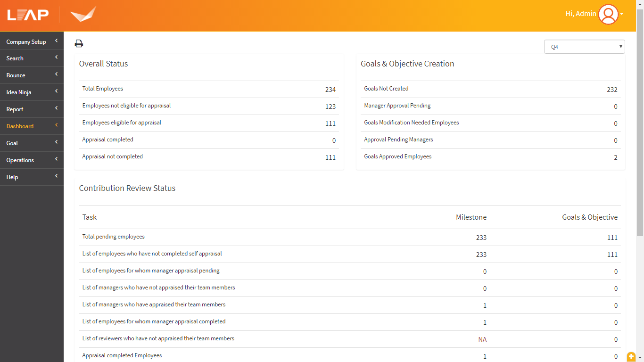Select Dashboard in sidebar
644x362 pixels.
pos(20,126)
